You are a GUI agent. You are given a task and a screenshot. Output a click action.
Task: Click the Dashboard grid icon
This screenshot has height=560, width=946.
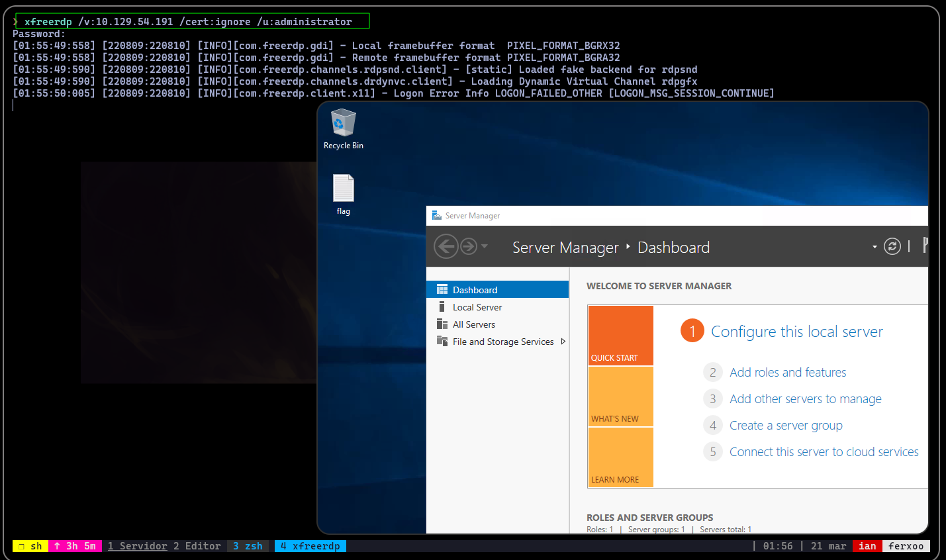(442, 289)
